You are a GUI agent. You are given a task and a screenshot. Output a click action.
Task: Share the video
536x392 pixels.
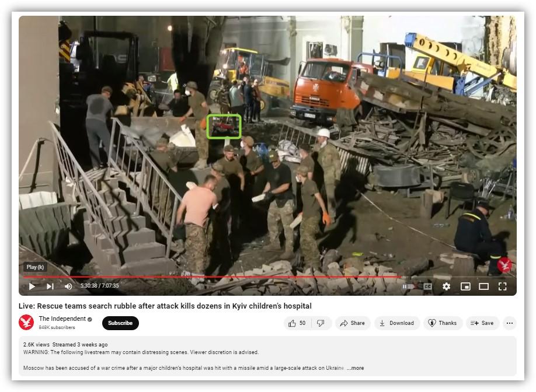(353, 323)
